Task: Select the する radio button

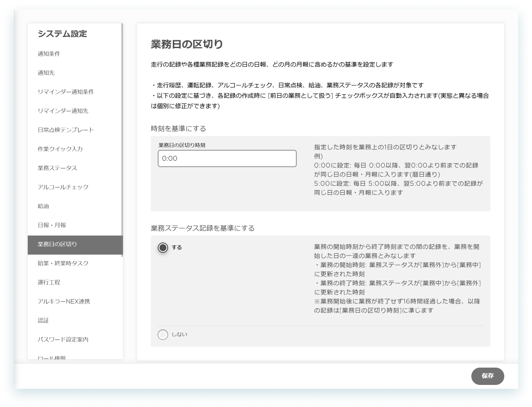Action: tap(163, 248)
